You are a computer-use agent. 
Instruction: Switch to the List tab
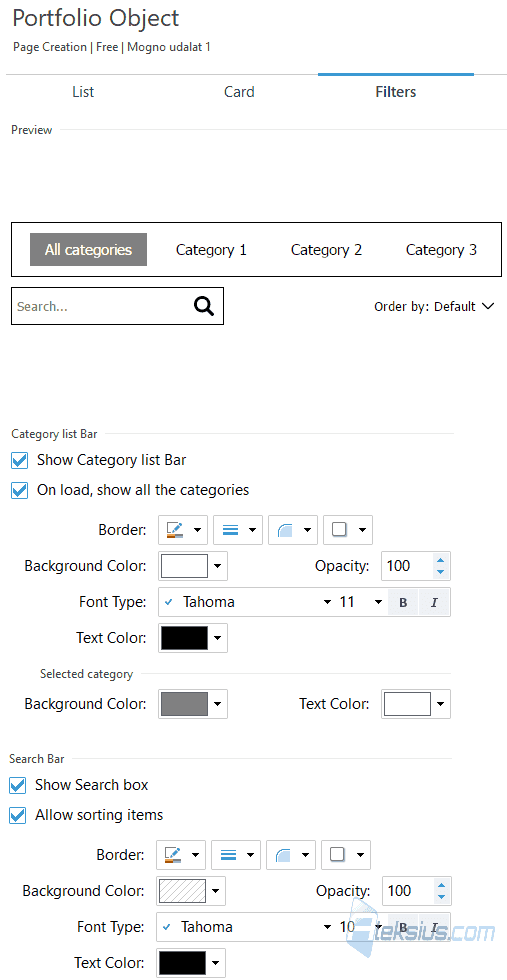83,92
